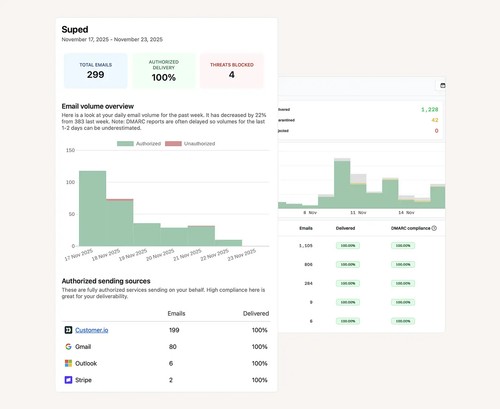Select the Threats Blocked 4 card
The height and width of the screenshot is (409, 500).
click(x=232, y=71)
